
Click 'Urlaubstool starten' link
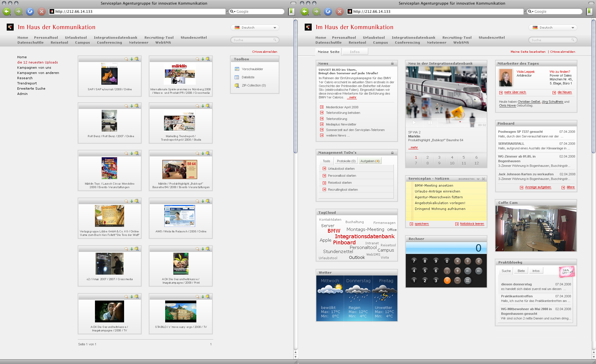(341, 169)
